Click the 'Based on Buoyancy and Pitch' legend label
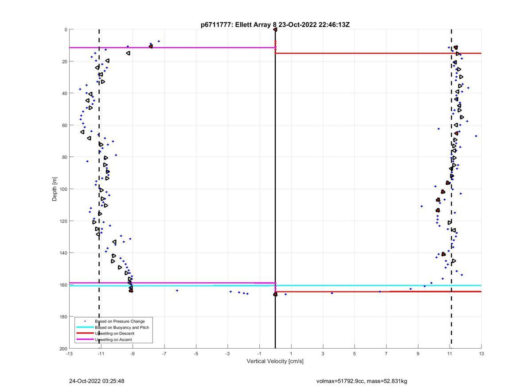 click(x=122, y=327)
